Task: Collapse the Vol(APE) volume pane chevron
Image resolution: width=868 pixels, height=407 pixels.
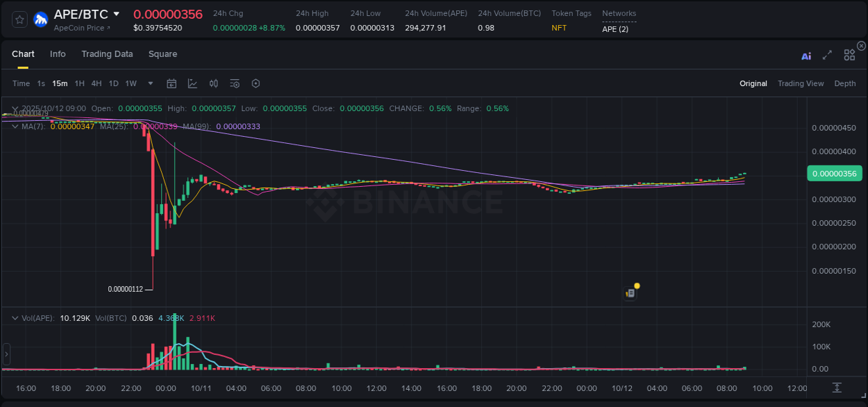Action: [x=15, y=317]
